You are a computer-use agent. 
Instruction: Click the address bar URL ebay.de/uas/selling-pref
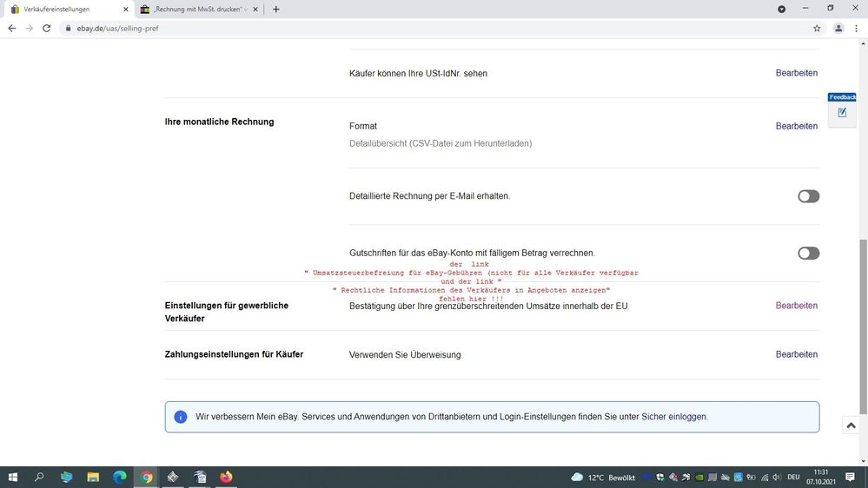117,28
